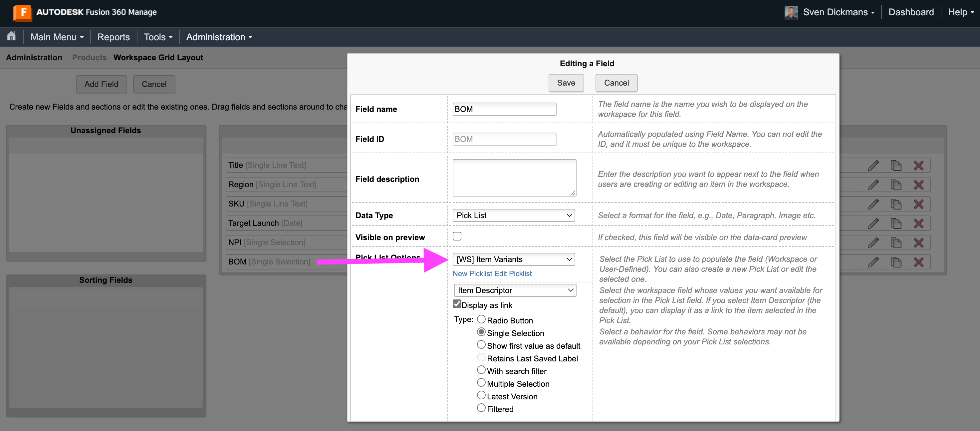Click the red delete X in SKU row
The image size is (980, 431).
pos(919,204)
